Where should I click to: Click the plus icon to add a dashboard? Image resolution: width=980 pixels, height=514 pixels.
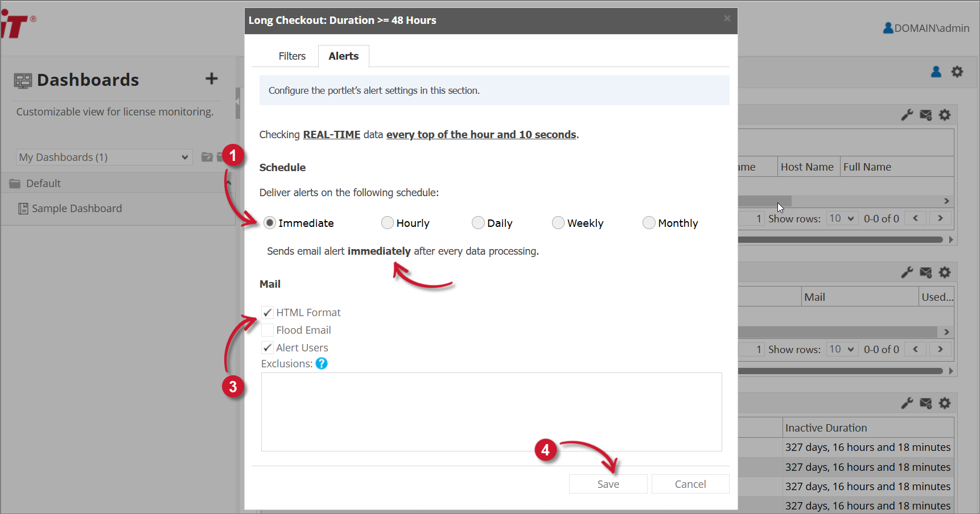211,78
